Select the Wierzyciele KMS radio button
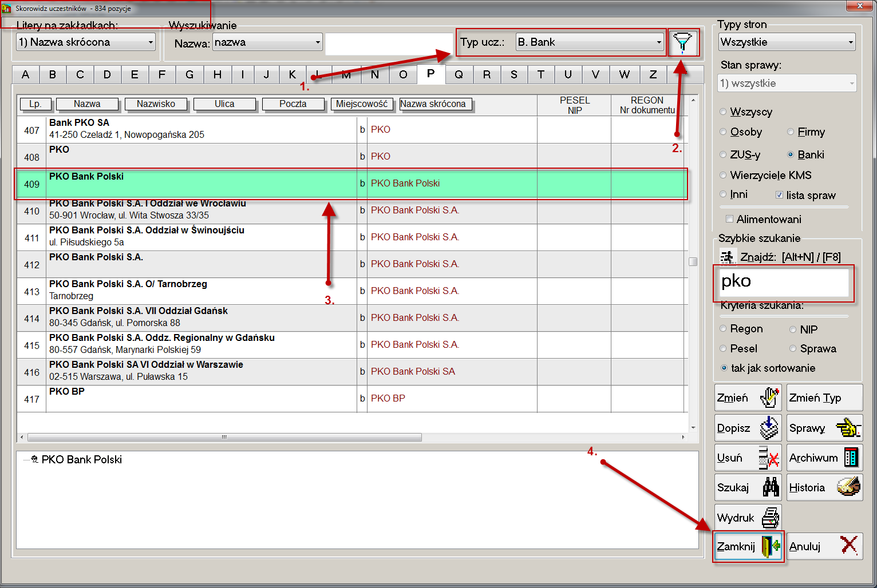The image size is (877, 588). coord(723,175)
